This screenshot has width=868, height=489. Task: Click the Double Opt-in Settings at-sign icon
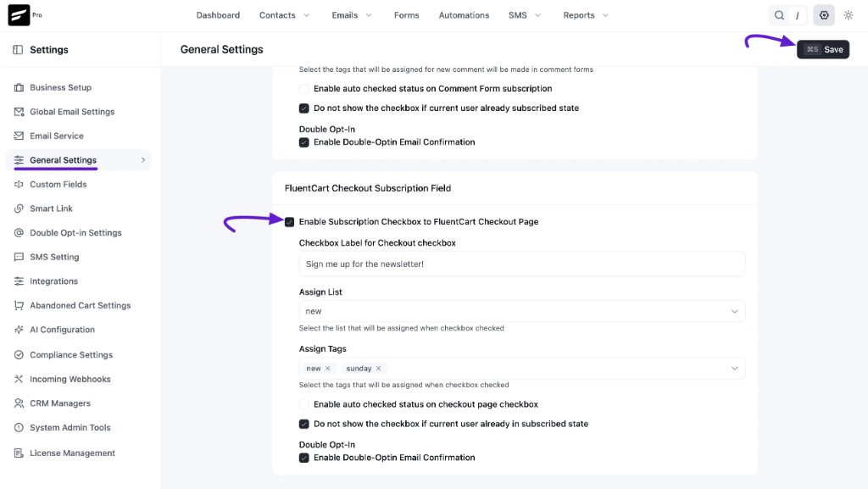coord(19,233)
